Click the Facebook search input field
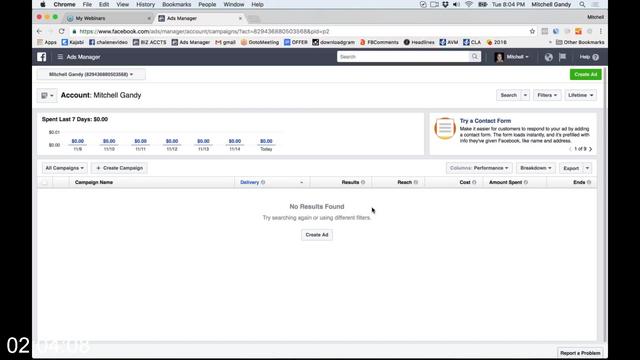This screenshot has width=640, height=360. [404, 57]
